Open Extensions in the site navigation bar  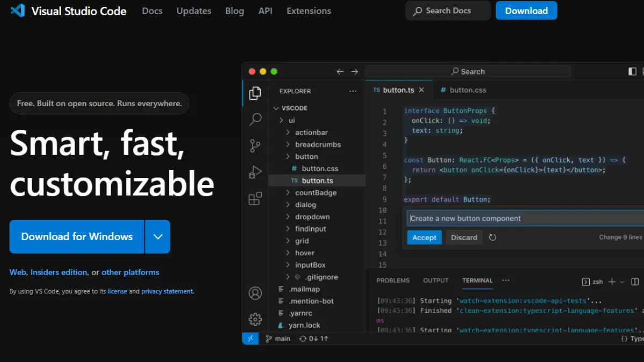(309, 11)
